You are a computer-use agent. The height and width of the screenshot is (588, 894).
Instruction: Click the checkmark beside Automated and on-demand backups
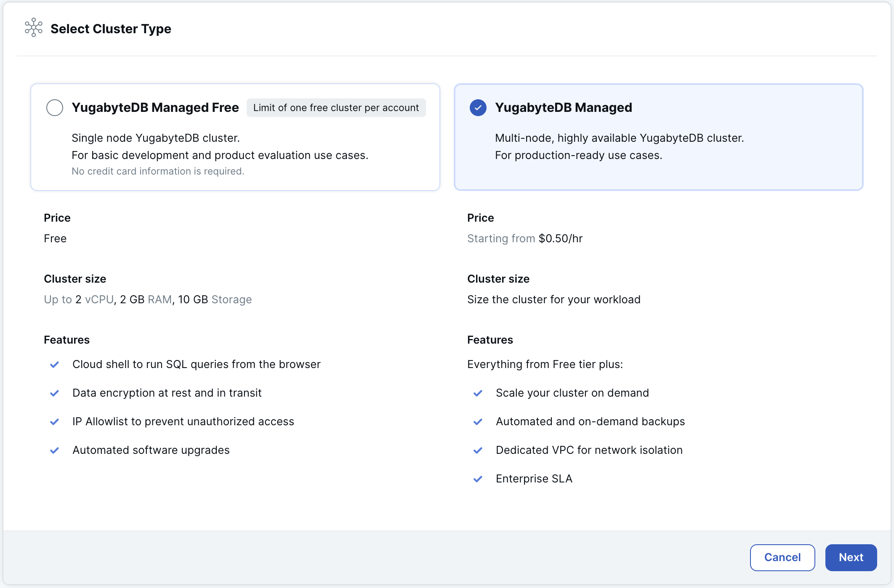pyautogui.click(x=478, y=421)
